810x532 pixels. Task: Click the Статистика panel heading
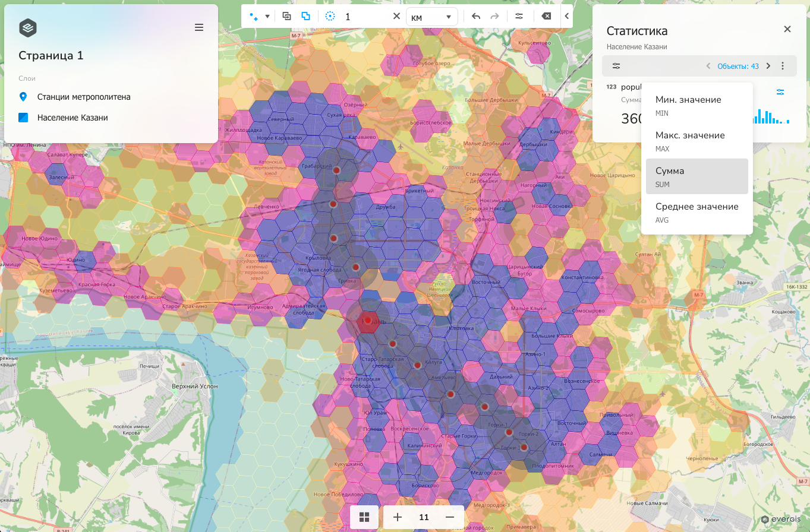tap(637, 31)
